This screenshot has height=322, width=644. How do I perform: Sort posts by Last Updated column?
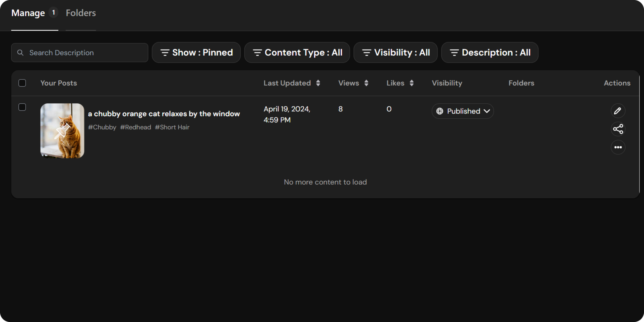pos(318,83)
